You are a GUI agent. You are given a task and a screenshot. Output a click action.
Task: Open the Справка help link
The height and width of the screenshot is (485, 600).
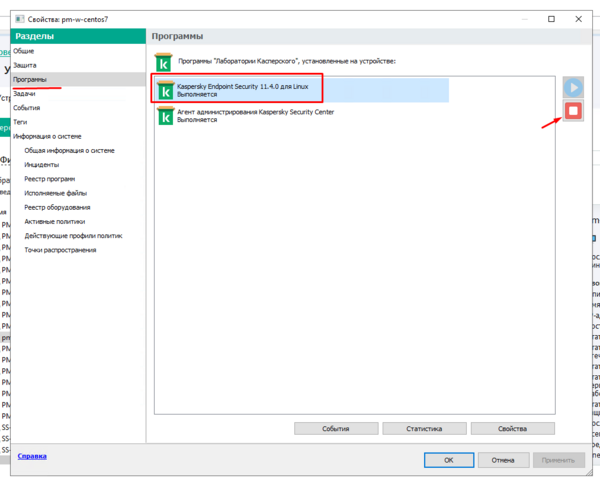click(32, 456)
